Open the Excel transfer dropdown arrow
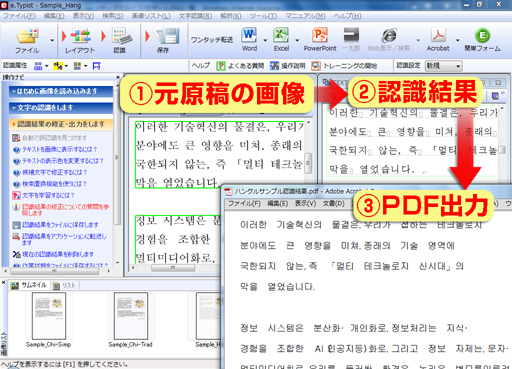 tap(297, 40)
